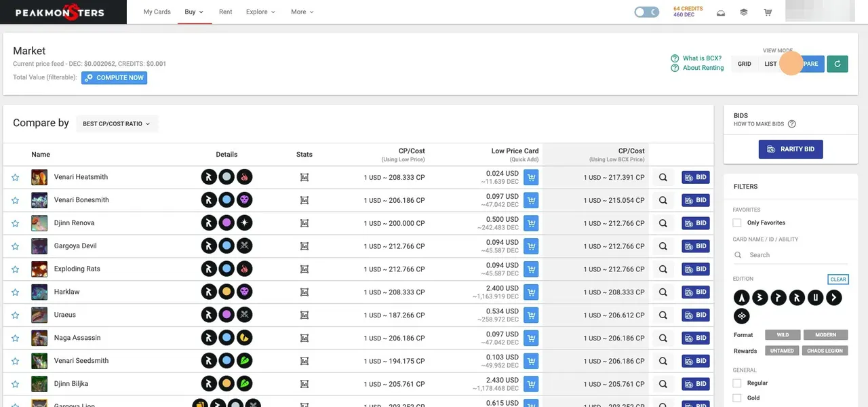Open stats for Exploding Rats

pyautogui.click(x=304, y=269)
